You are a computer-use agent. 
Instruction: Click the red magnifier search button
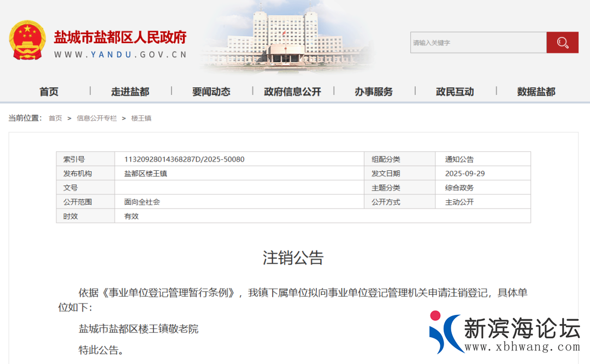[562, 43]
